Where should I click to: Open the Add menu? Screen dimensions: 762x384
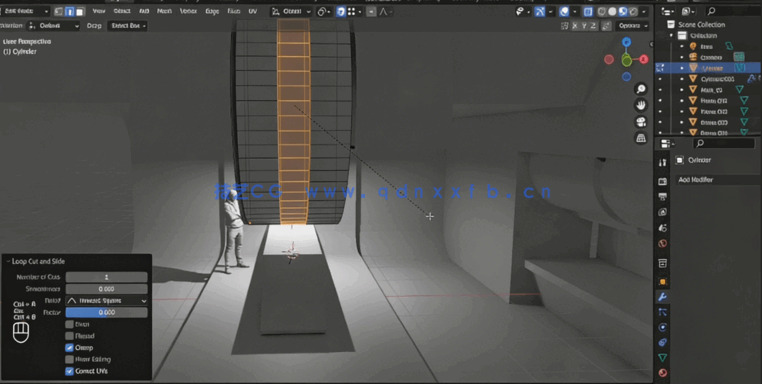coord(144,11)
